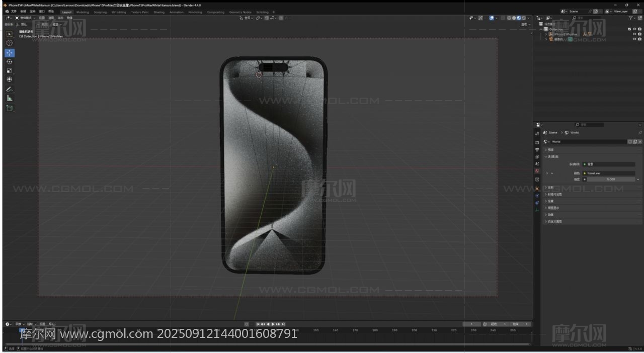Collapse the Collection in the outliner
This screenshot has width=644, height=353.
point(541,29)
